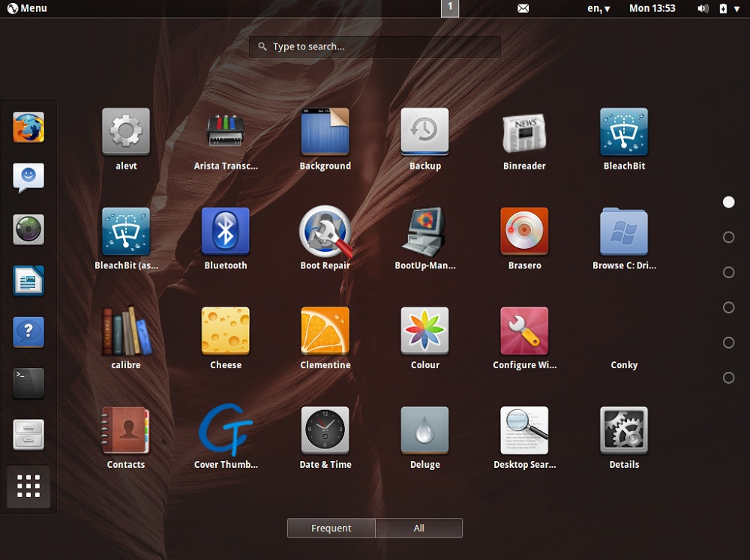750x560 pixels.
Task: Open Background settings
Action: (x=325, y=131)
